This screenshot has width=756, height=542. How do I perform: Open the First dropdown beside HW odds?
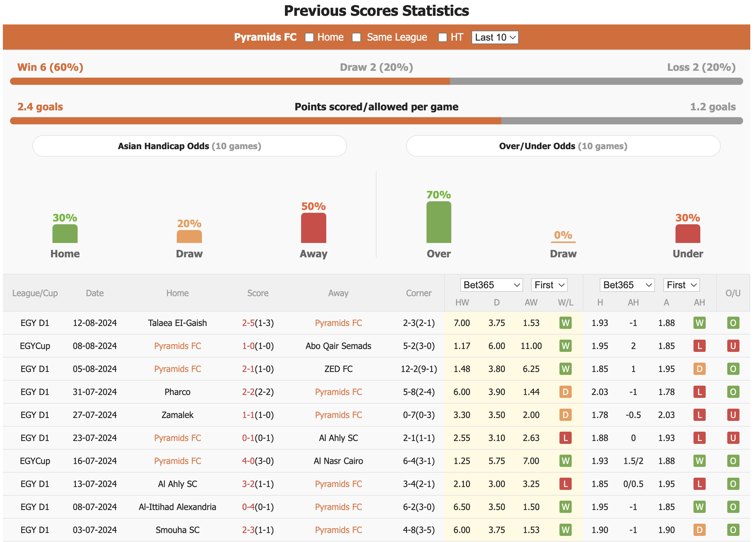pyautogui.click(x=549, y=285)
